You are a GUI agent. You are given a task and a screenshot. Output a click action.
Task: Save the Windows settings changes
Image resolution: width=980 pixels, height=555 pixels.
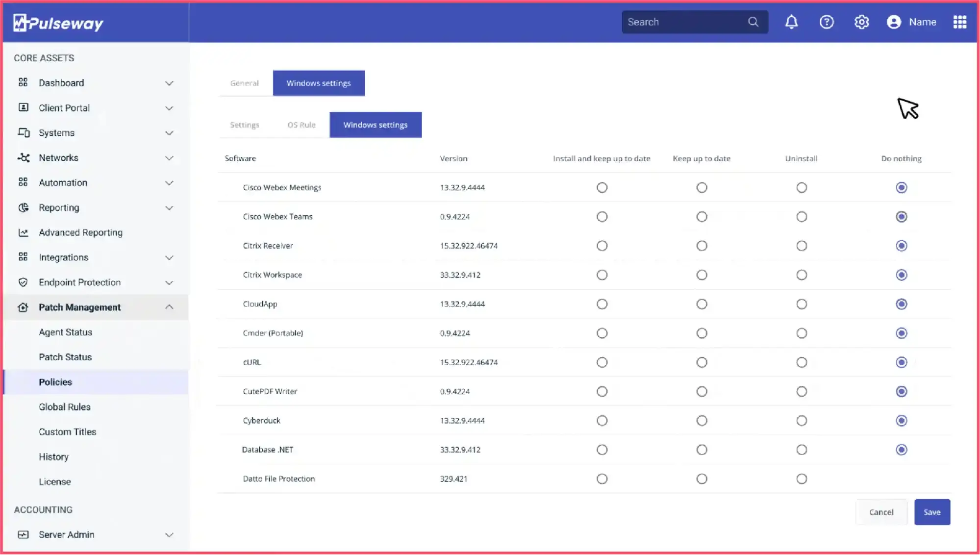[932, 512]
